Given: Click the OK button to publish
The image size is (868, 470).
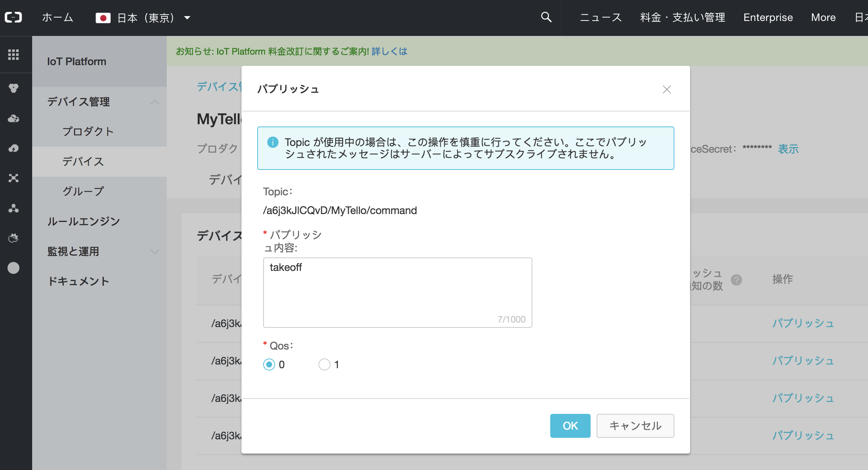Looking at the screenshot, I should pyautogui.click(x=570, y=425).
